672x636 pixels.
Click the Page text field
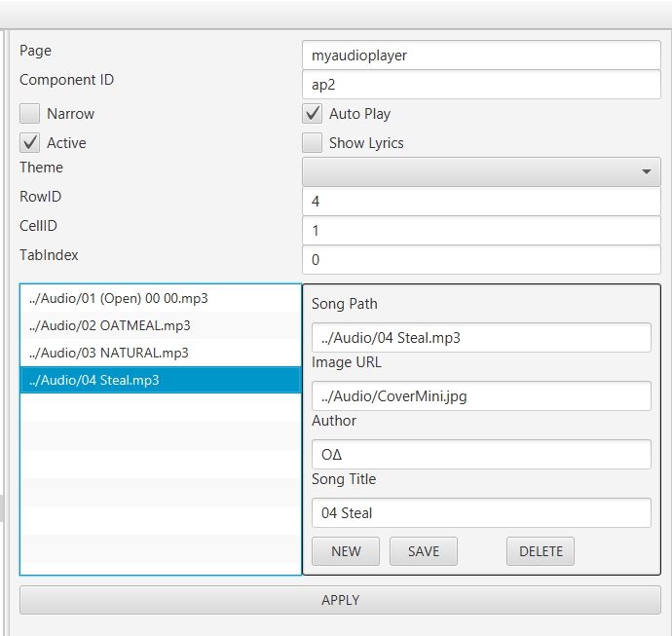pyautogui.click(x=481, y=56)
